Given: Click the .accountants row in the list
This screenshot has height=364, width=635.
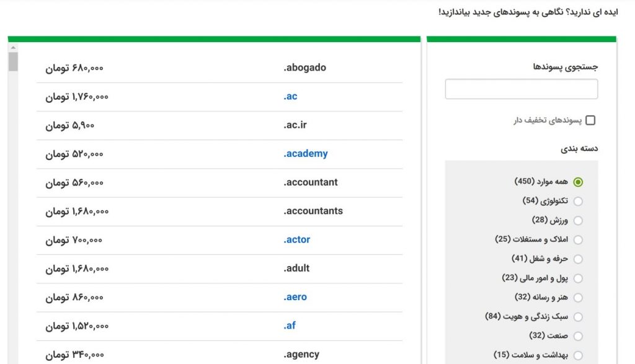Looking at the screenshot, I should click(220, 211).
